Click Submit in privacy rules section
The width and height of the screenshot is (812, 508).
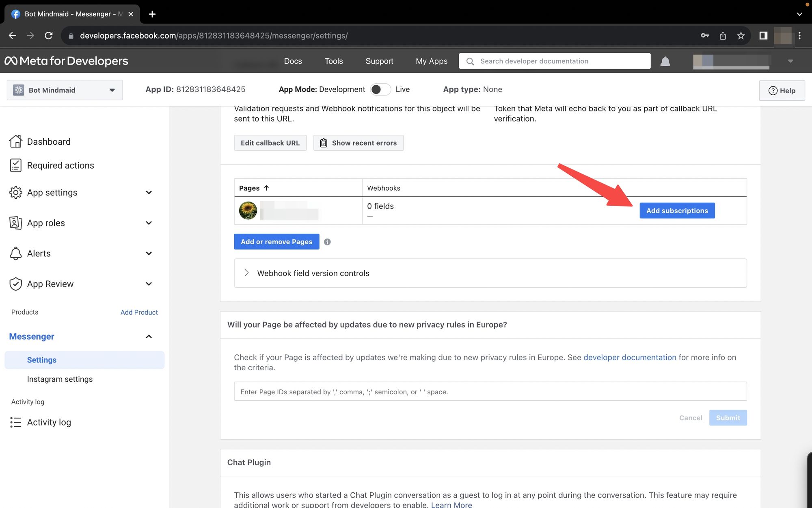pos(728,418)
